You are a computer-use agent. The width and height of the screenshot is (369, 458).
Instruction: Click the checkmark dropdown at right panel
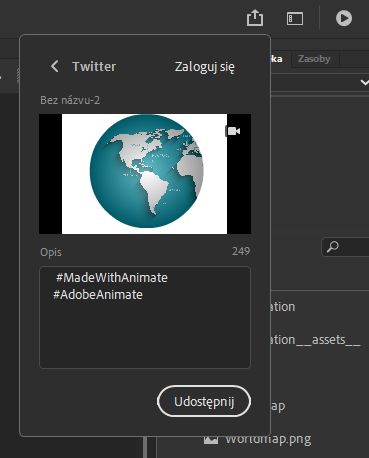[x=364, y=82]
